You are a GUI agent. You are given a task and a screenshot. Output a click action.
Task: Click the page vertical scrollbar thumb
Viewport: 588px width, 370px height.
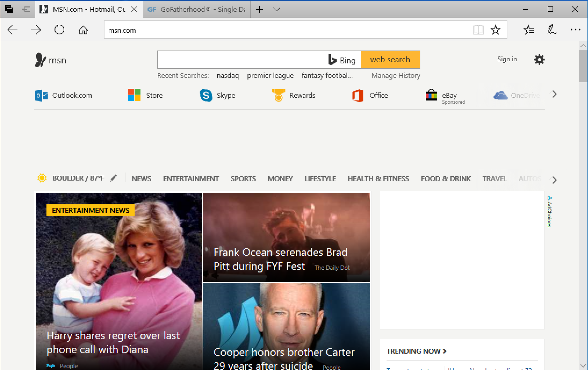(583, 66)
